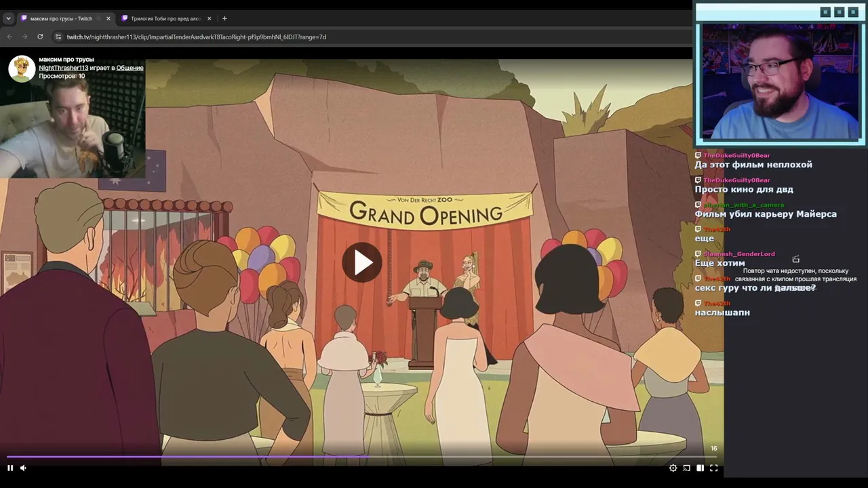Click the big play button over the video
The image size is (868, 488).
(x=362, y=263)
